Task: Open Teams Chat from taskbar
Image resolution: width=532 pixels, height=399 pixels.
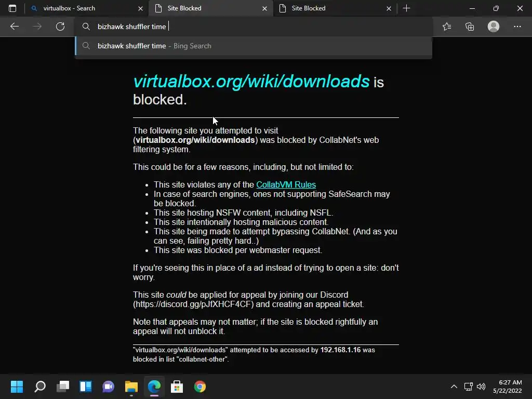Action: (x=108, y=387)
